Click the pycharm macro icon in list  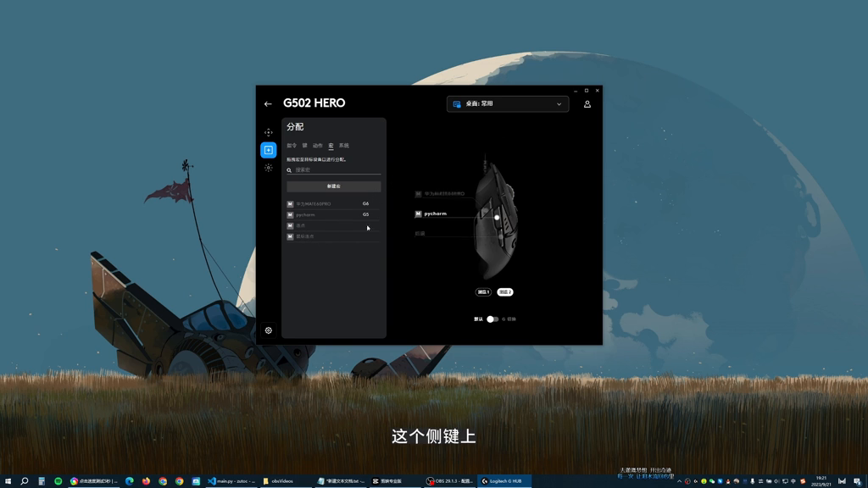tap(290, 215)
